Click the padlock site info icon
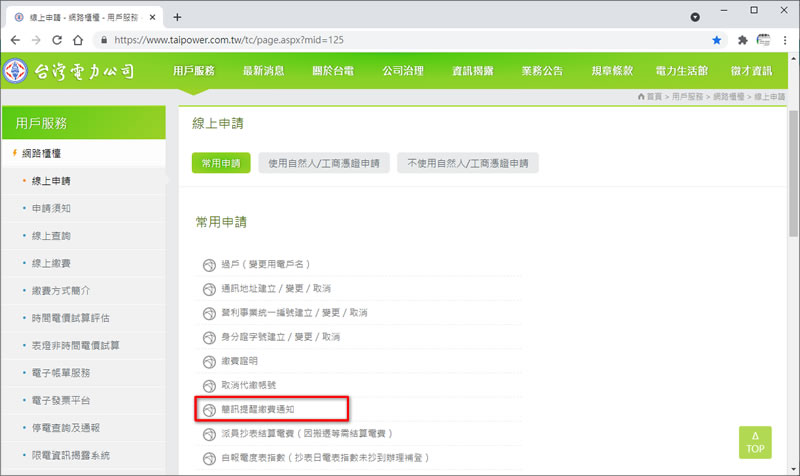800x476 pixels. pos(102,40)
